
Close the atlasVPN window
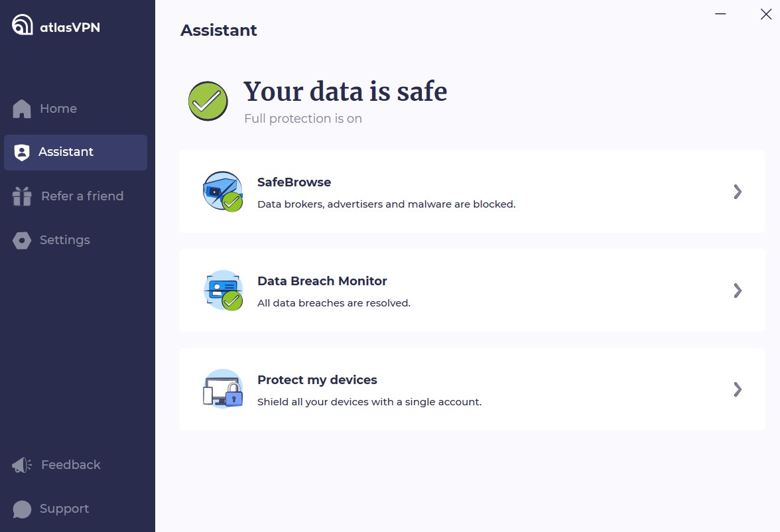point(766,14)
